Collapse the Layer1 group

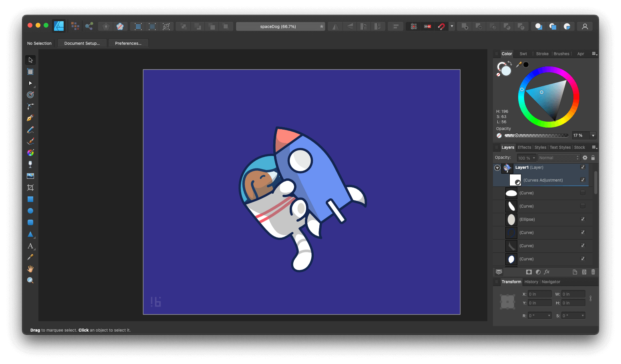click(x=497, y=168)
